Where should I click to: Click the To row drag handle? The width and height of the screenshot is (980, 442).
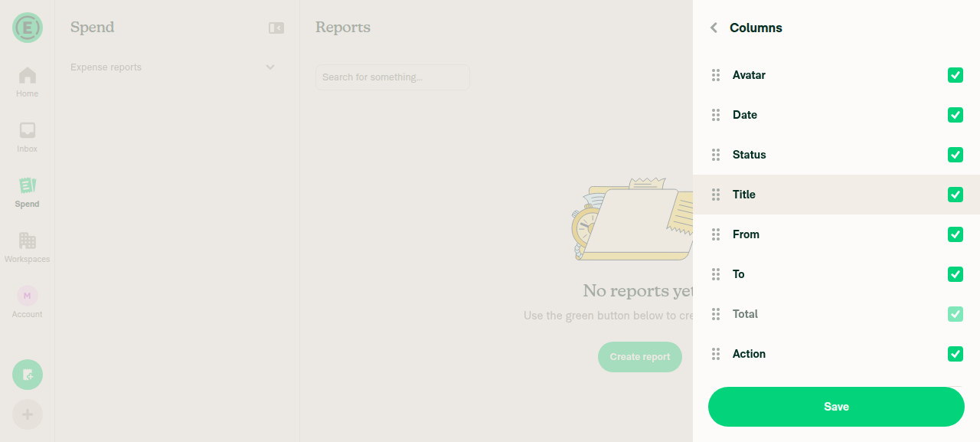pyautogui.click(x=716, y=274)
